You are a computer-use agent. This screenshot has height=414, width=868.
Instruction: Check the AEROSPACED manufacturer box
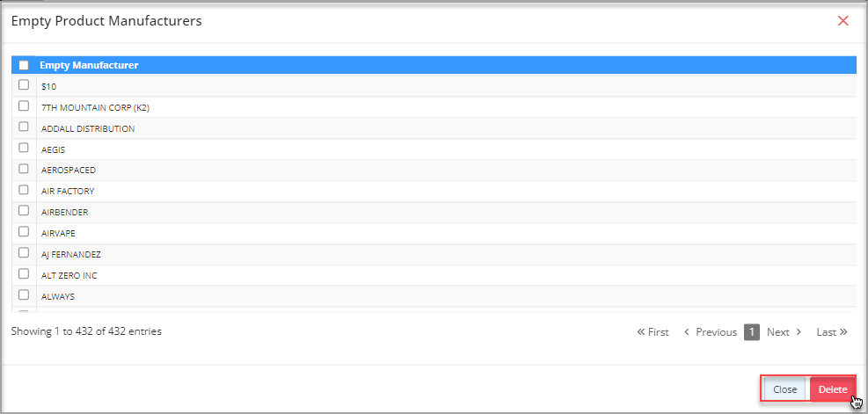pyautogui.click(x=24, y=168)
